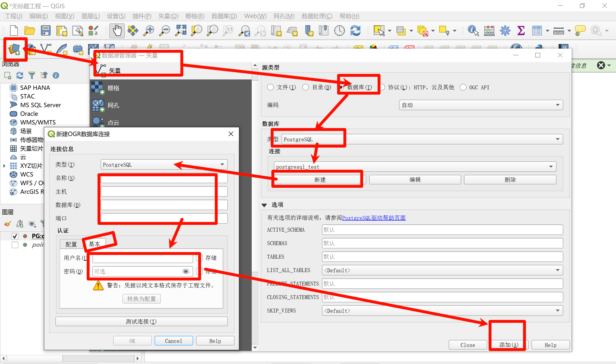Click the Save Project floppy icon
This screenshot has height=364, width=616.
(x=46, y=31)
